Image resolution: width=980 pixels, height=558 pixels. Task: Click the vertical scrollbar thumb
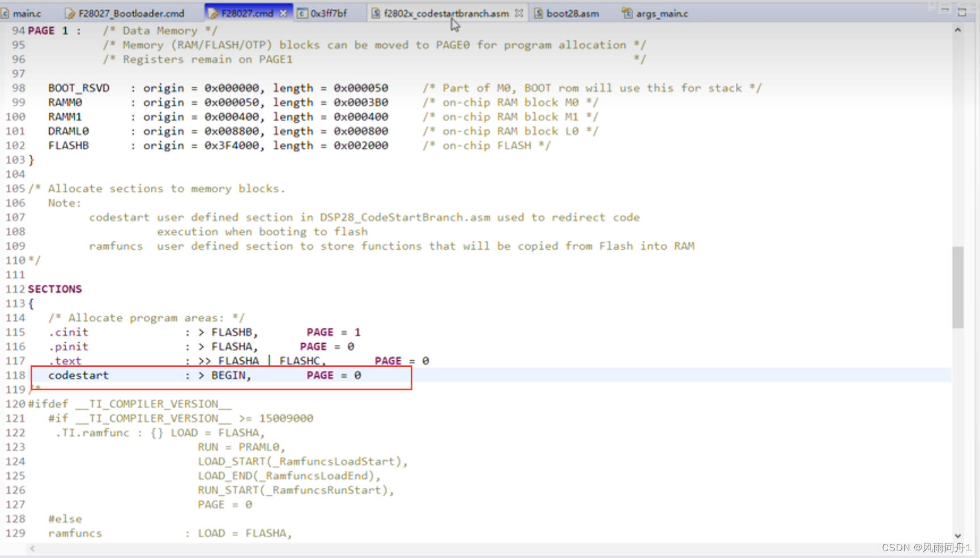click(x=957, y=287)
